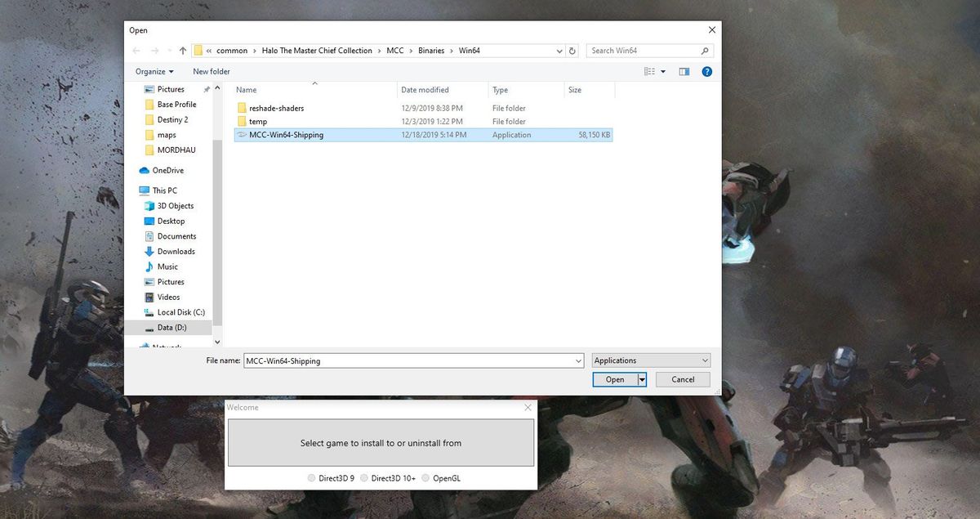
Task: Open the change view layout dropdown
Action: pos(661,71)
